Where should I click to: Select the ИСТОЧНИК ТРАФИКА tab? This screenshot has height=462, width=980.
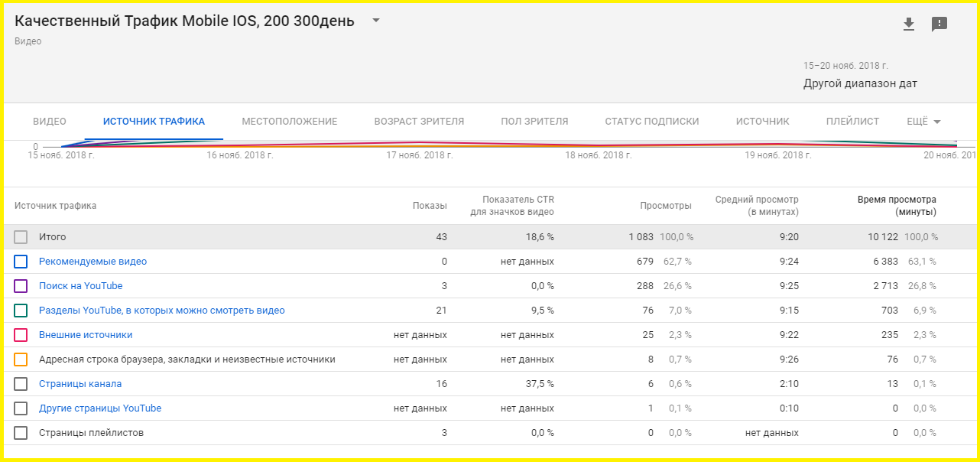(154, 122)
